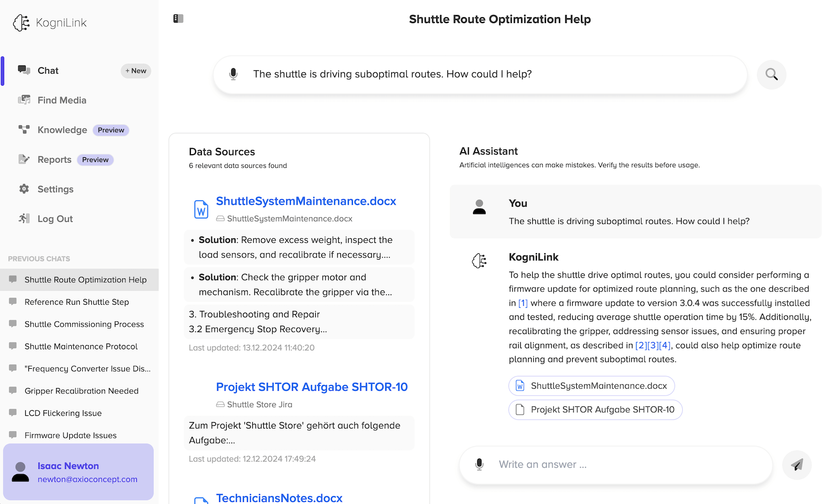The image size is (839, 504).
Task: Start a new chat with + New
Action: click(136, 71)
